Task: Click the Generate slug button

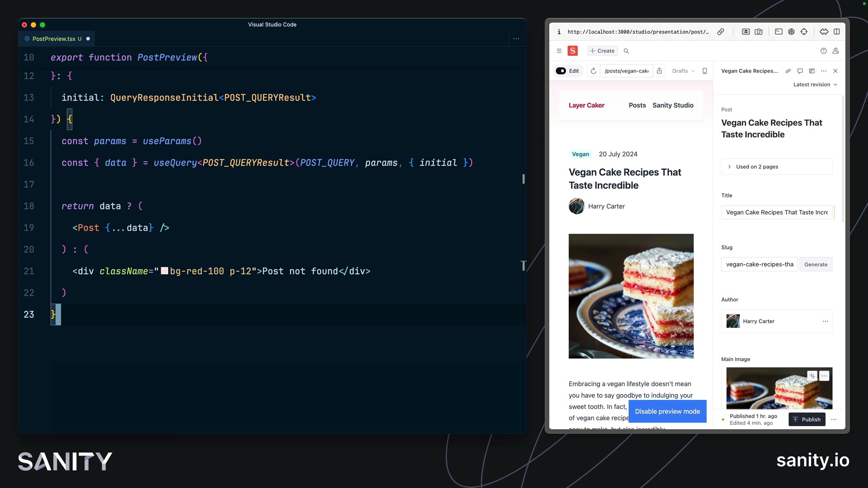Action: [x=815, y=264]
